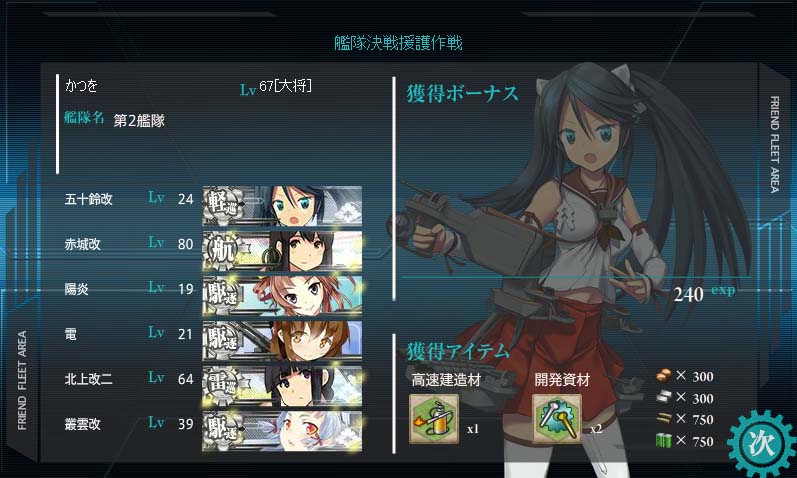Click the 軽巡 class badge on 五十鈴改
The width and height of the screenshot is (797, 478).
click(x=222, y=206)
